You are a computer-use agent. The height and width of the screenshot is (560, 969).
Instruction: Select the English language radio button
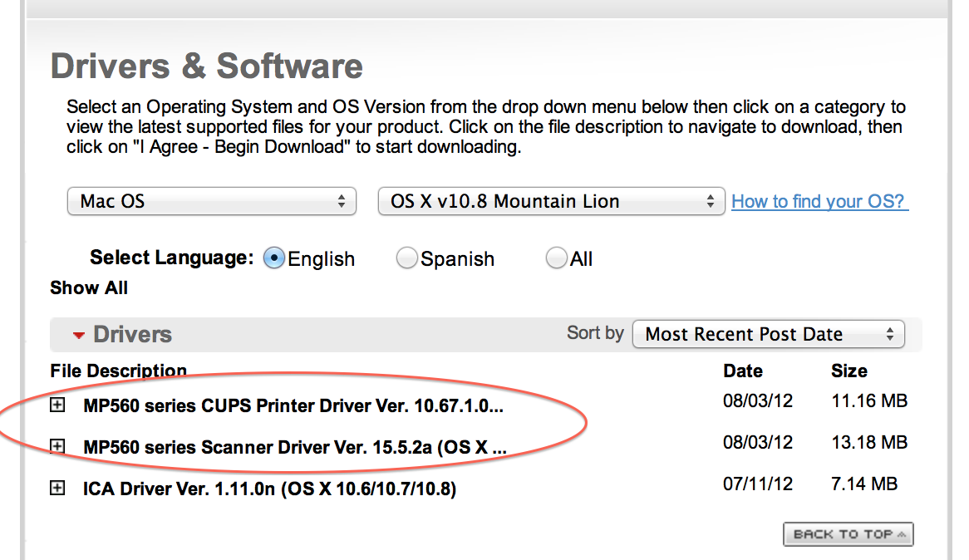[274, 258]
